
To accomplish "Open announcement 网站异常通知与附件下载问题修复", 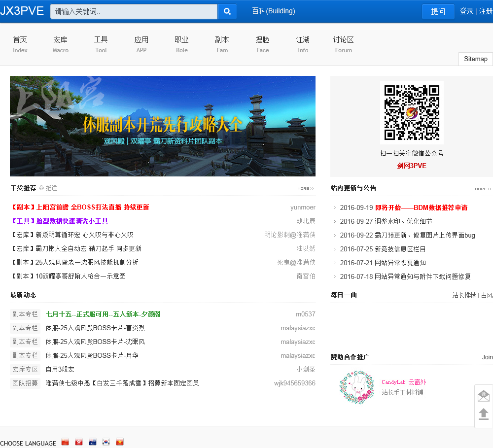I will (423, 276).
